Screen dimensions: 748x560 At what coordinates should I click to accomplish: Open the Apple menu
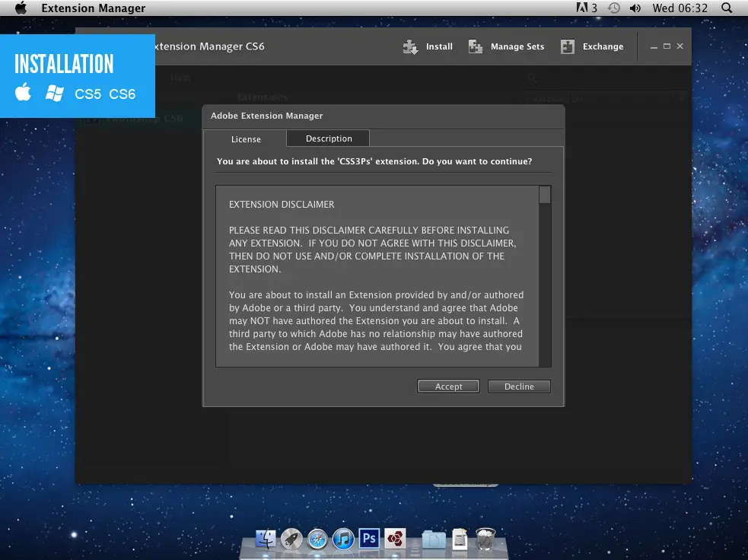click(21, 8)
